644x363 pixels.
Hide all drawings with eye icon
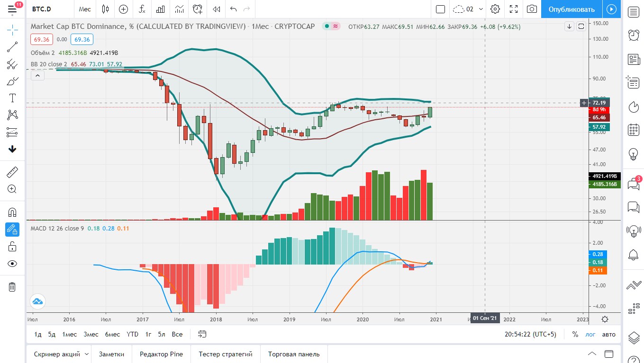point(12,264)
